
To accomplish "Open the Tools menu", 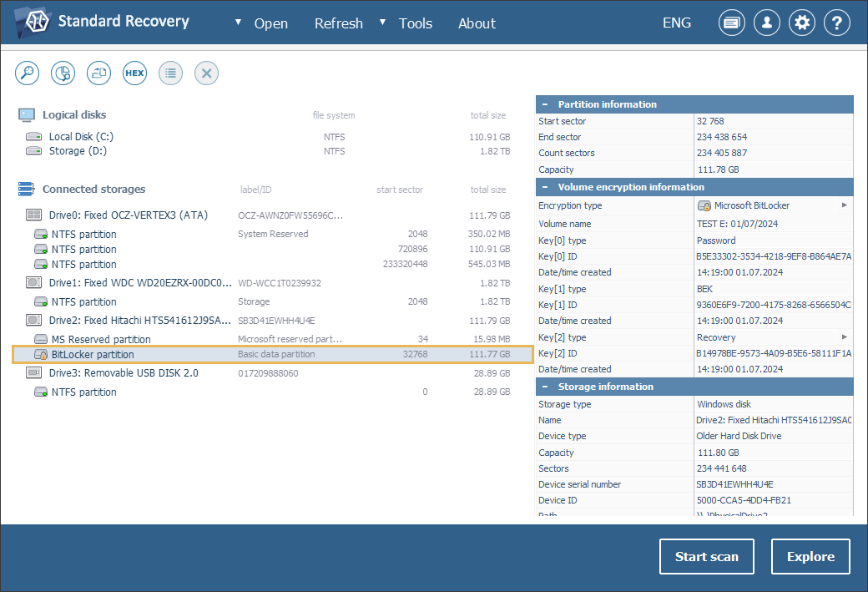I will (415, 23).
